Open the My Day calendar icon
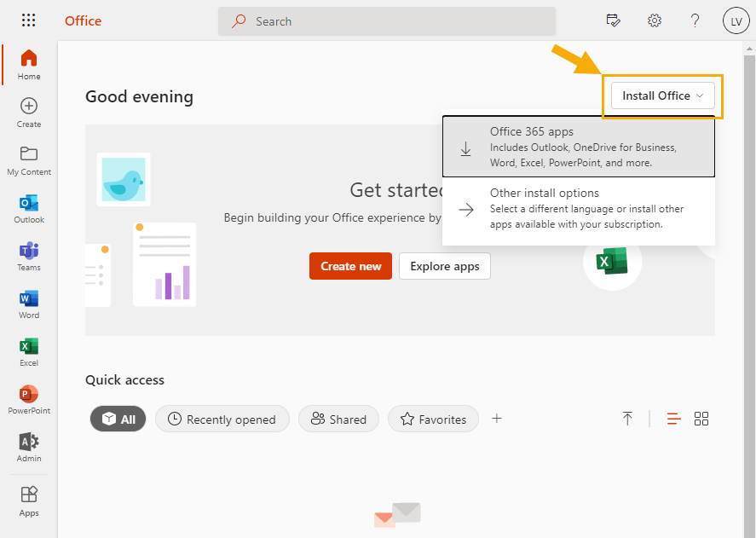The height and width of the screenshot is (538, 756). (613, 20)
